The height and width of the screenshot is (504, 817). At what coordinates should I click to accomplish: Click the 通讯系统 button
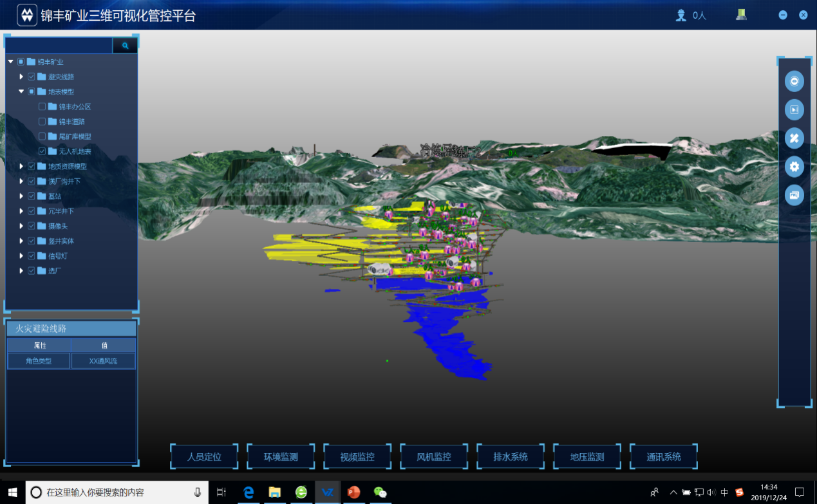pos(663,457)
